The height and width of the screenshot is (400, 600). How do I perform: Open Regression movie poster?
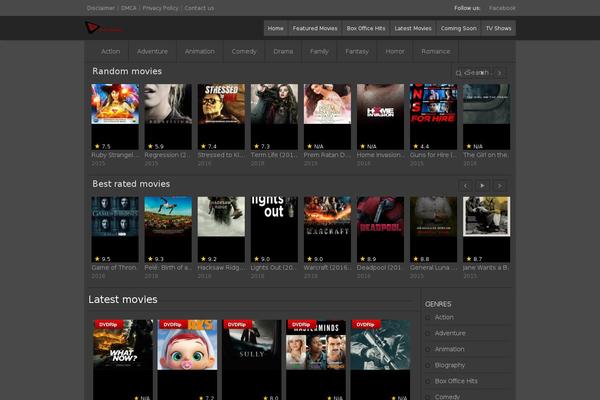tap(168, 116)
